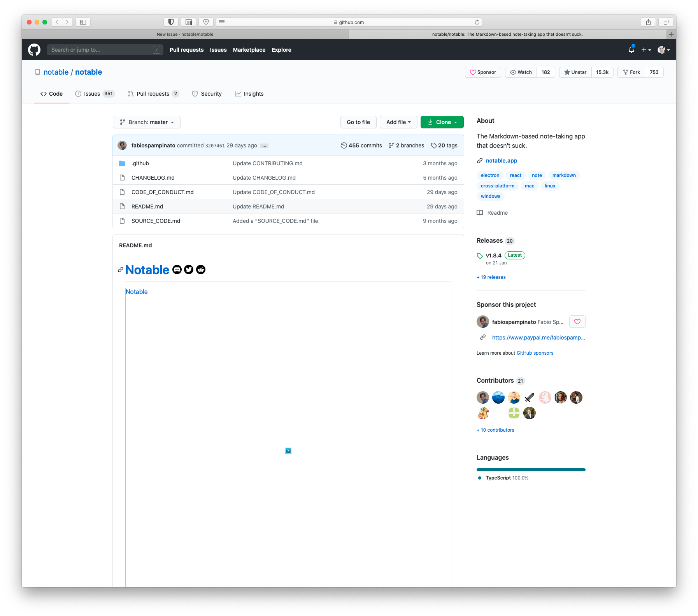Toggle Watch on the repository
Screen dimensions: 698x616
(521, 72)
